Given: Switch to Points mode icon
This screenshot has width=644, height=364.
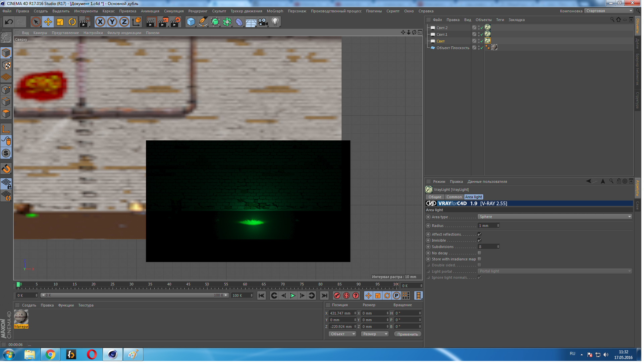Looking at the screenshot, I should [x=6, y=90].
